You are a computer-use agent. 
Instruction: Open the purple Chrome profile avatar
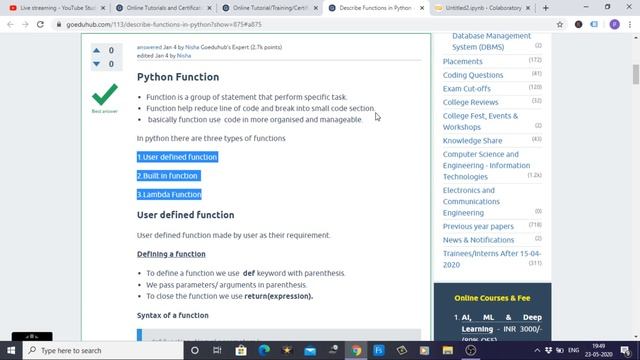614,24
